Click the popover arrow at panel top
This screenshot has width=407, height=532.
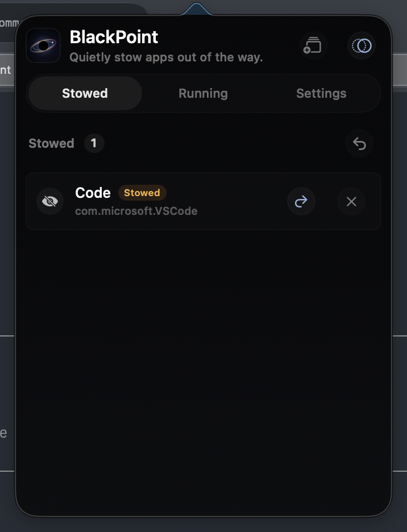pyautogui.click(x=197, y=9)
